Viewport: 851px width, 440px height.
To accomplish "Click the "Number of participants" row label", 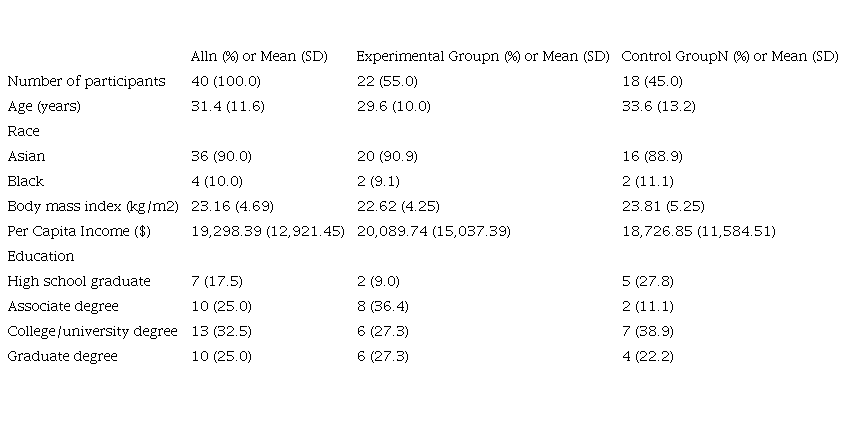I will (x=86, y=81).
